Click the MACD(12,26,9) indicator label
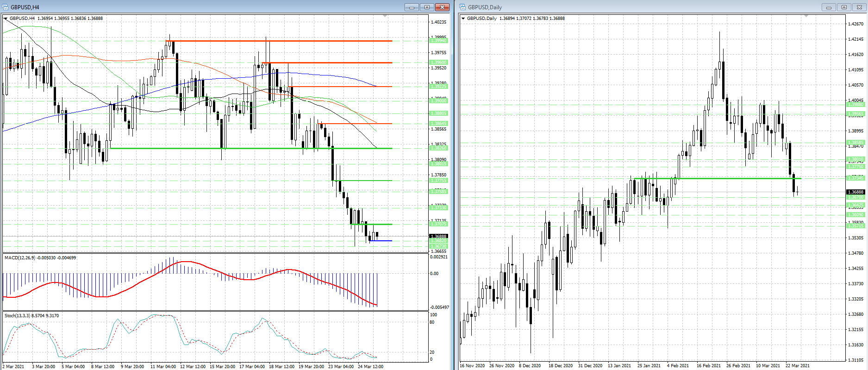 [40, 257]
